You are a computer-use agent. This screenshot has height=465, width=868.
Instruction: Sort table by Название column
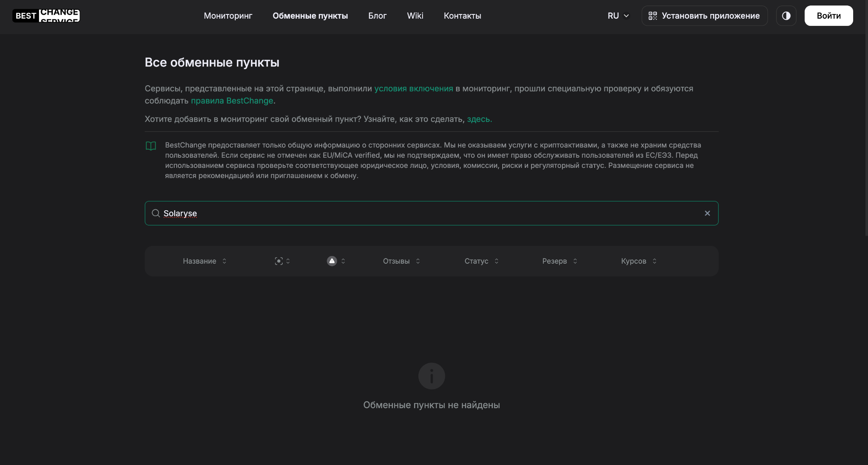pyautogui.click(x=205, y=261)
